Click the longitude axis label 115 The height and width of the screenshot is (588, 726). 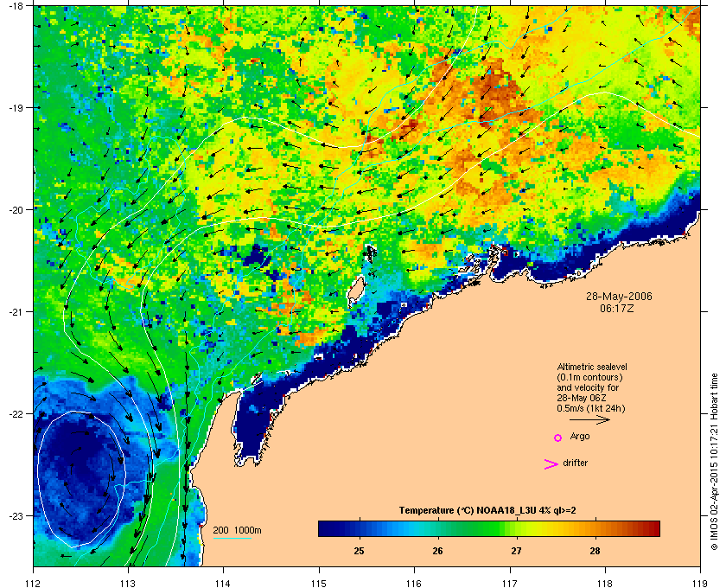click(319, 584)
